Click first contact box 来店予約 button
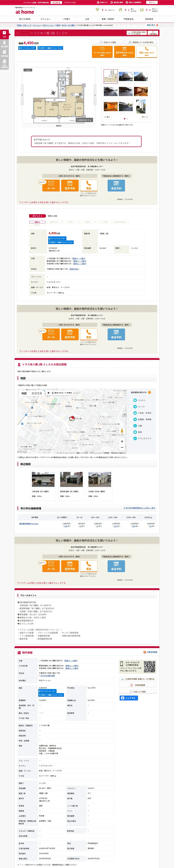The width and height of the screenshot is (174, 868). (116, 185)
